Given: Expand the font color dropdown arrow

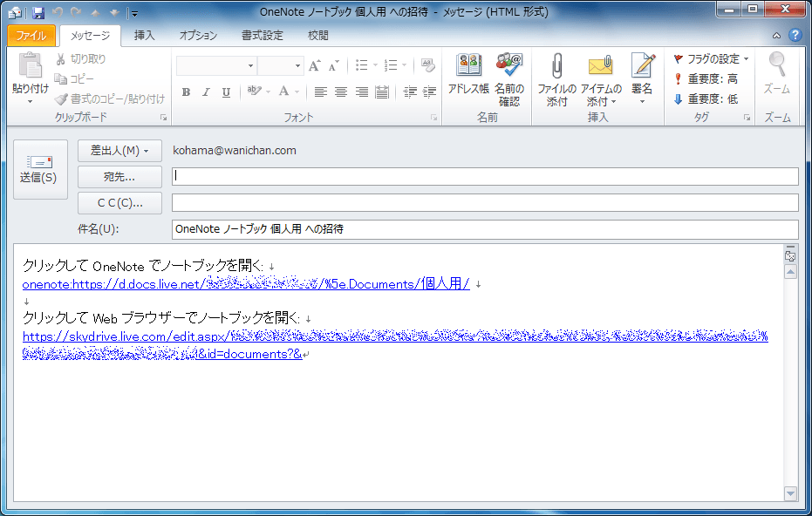Looking at the screenshot, I should click(297, 92).
